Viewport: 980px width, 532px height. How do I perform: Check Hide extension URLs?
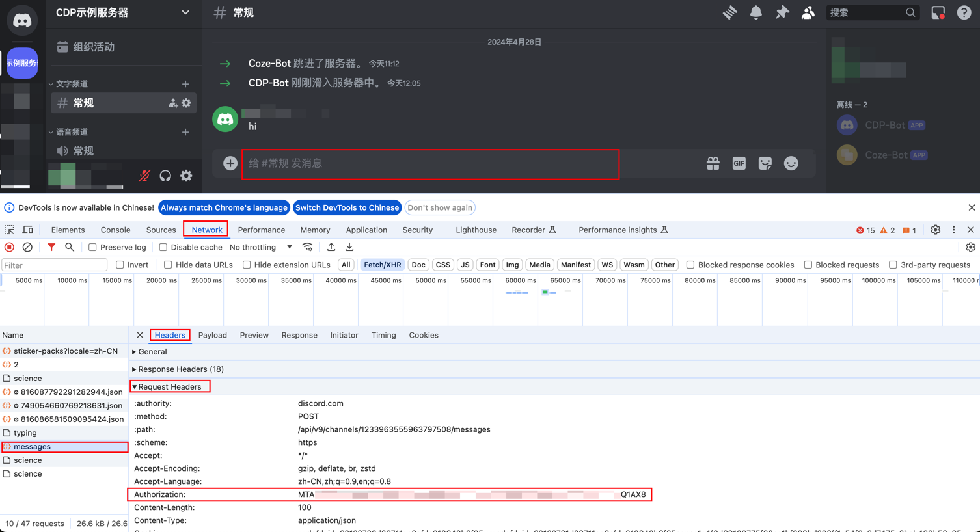pos(247,265)
